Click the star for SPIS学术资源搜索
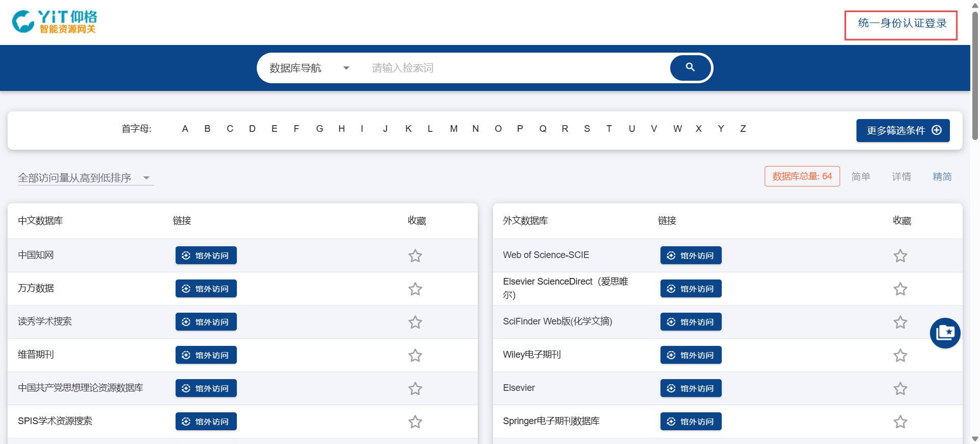 (x=415, y=422)
